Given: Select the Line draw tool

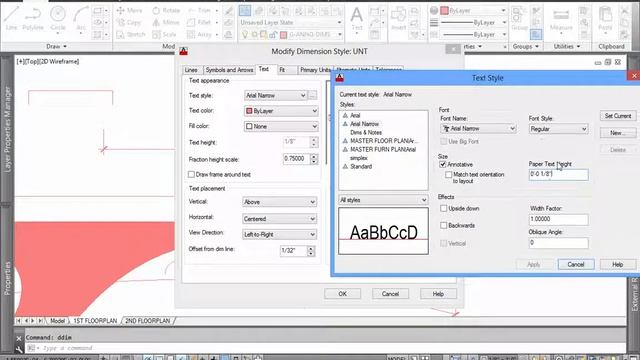Looking at the screenshot, I should [11, 18].
